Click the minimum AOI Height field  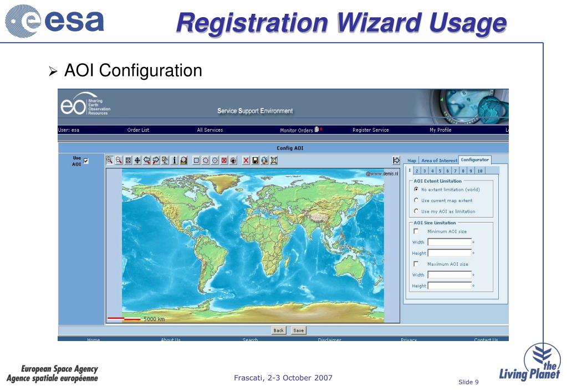point(449,253)
